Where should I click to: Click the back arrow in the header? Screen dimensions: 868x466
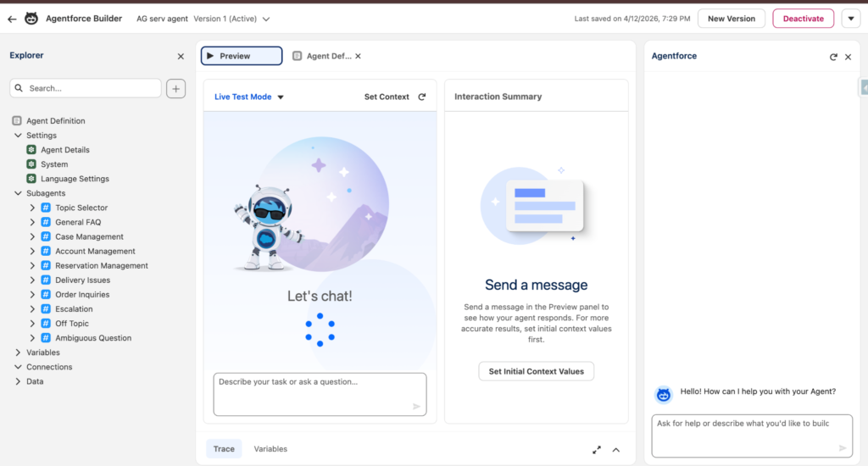(12, 19)
